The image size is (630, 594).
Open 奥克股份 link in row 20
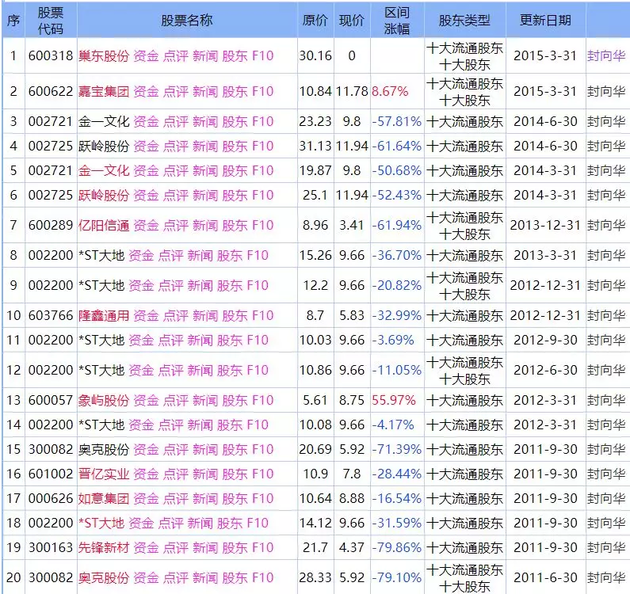tap(104, 578)
